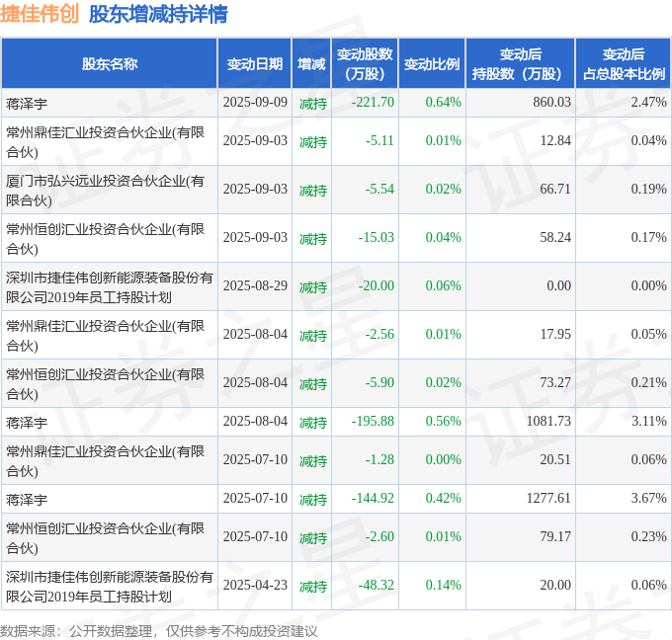Image resolution: width=672 pixels, height=640 pixels.
Task: Click the holding value 1081.73
Action: [x=548, y=421]
